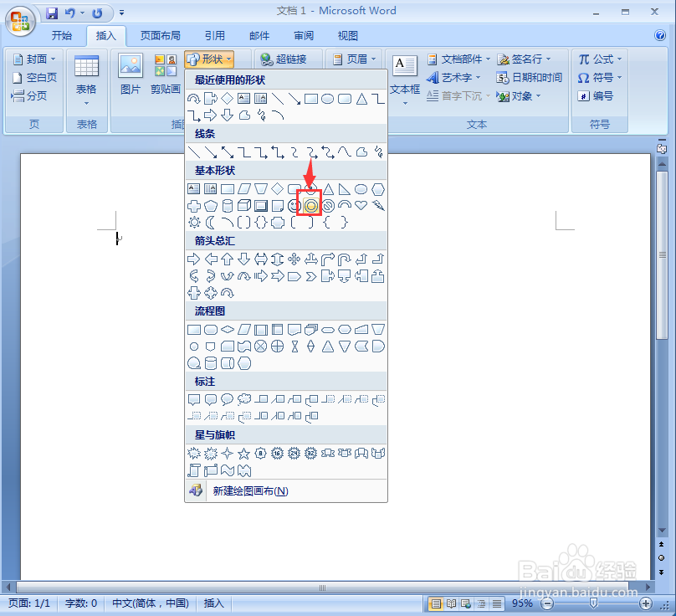Insert a hyperlink (超链接)
Viewport: 676px width, 616px height.
pos(284,59)
